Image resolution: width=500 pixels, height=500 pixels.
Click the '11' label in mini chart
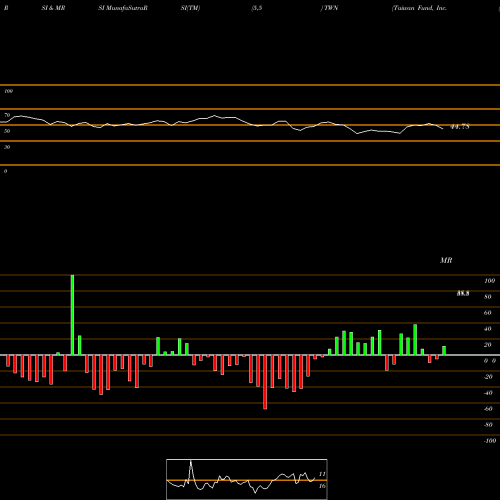click(x=322, y=474)
